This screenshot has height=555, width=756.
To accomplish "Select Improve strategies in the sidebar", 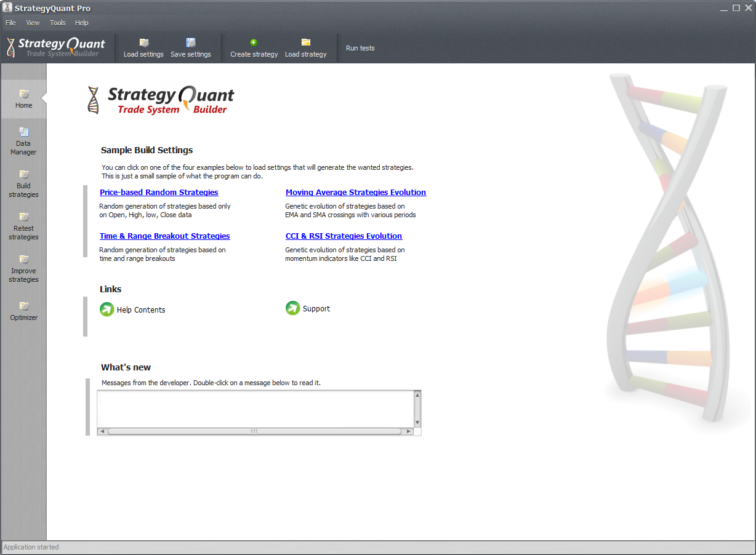I will 23,268.
